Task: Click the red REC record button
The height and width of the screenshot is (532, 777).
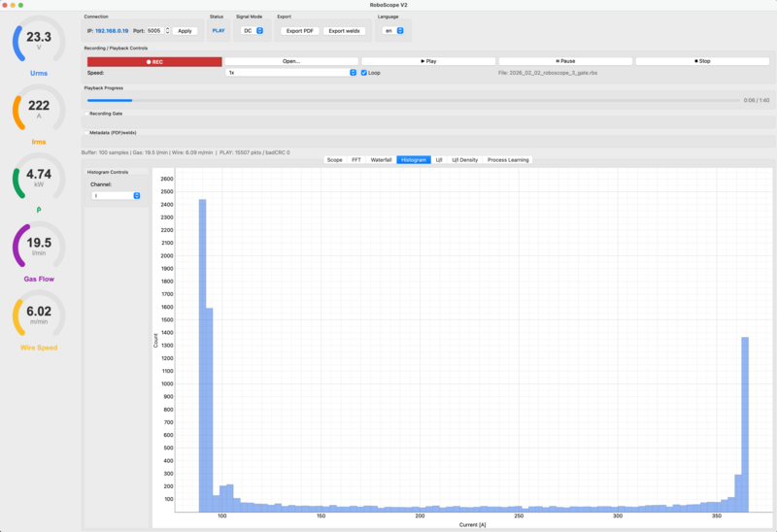Action: 153,61
